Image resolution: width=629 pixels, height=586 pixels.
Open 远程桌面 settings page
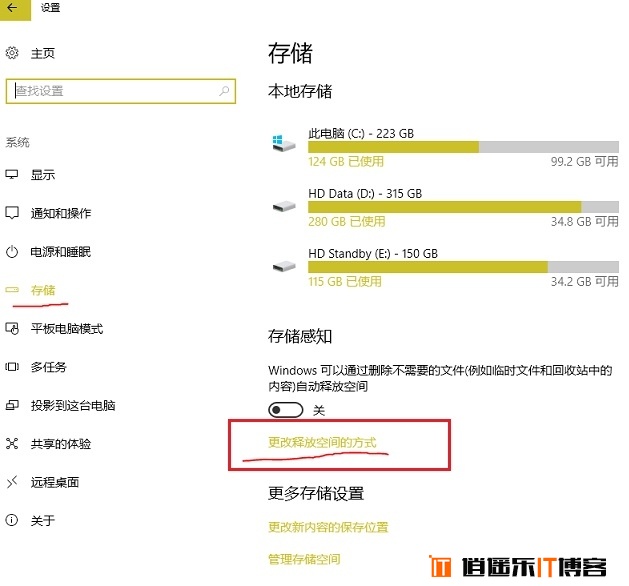pos(55,482)
